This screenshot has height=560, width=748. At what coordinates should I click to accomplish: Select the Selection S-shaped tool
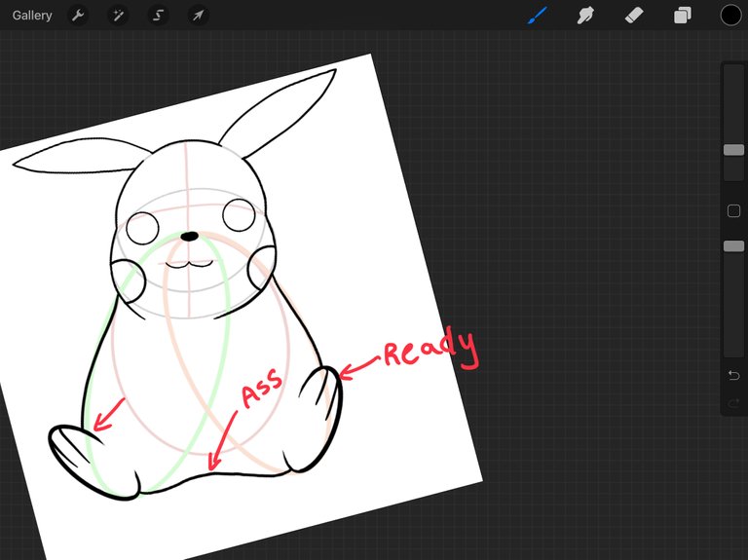pyautogui.click(x=158, y=16)
